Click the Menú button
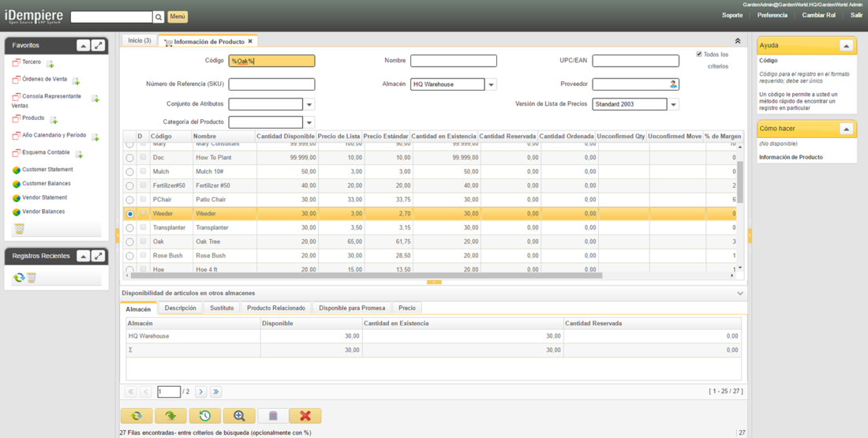This screenshot has height=438, width=868. click(178, 17)
